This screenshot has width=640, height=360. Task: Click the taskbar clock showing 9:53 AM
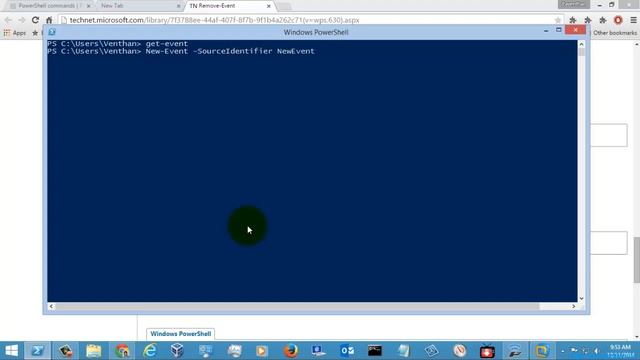[621, 351]
